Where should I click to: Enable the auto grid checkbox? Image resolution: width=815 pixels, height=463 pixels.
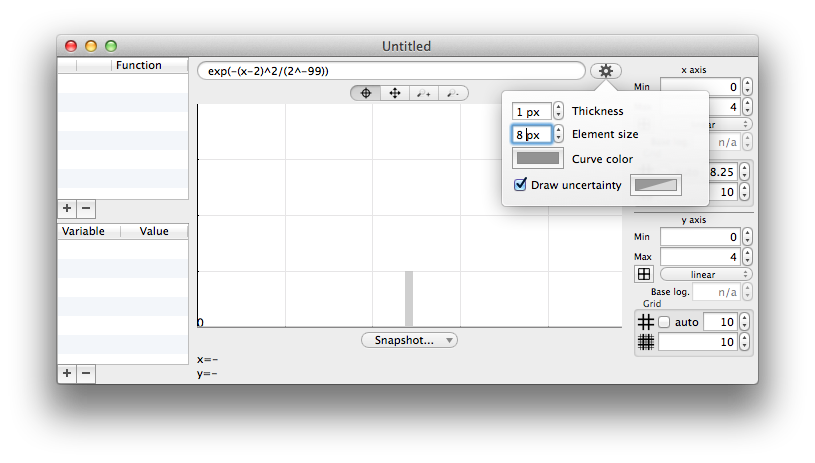pyautogui.click(x=664, y=322)
